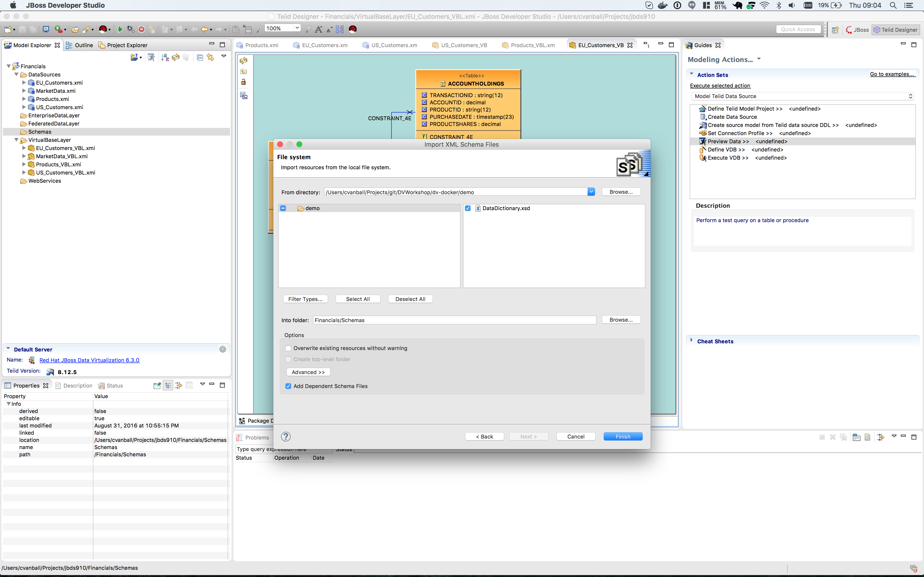
Task: Click the green Run icon in the main toolbar
Action: [x=120, y=29]
